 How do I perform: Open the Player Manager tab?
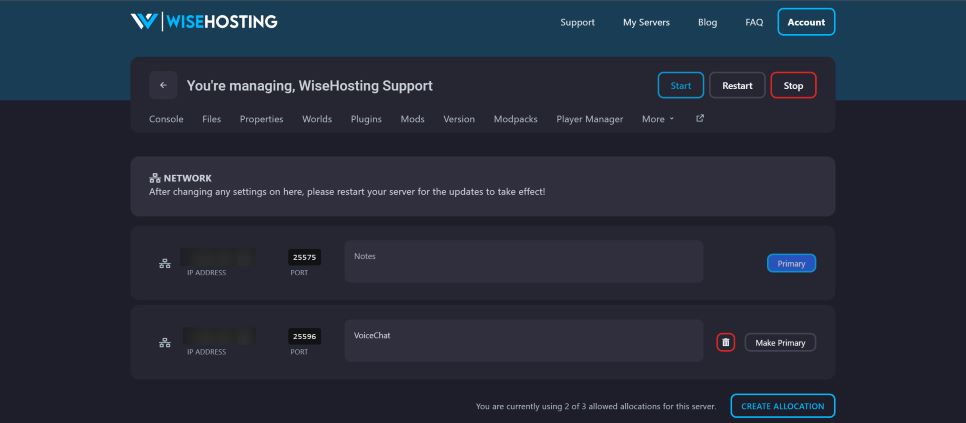(590, 119)
